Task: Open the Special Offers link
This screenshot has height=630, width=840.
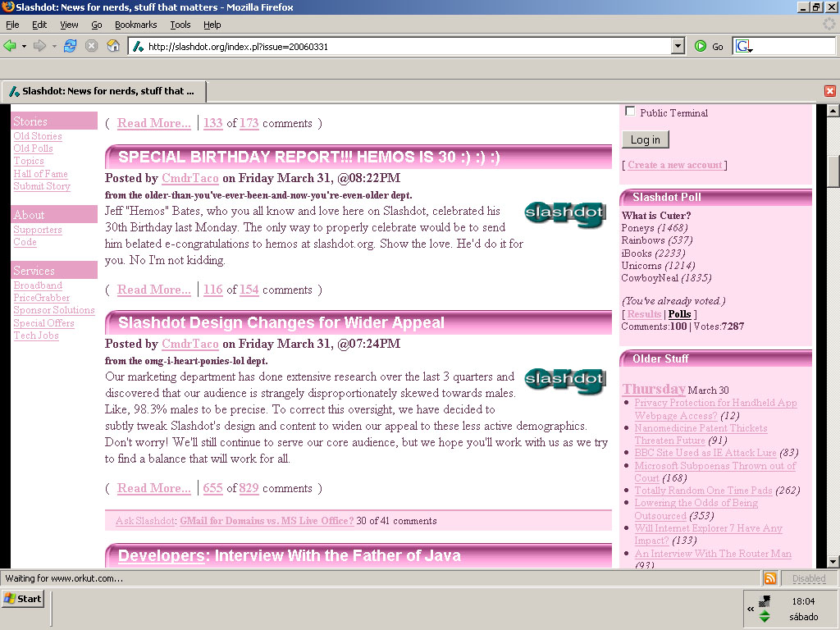Action: point(44,323)
